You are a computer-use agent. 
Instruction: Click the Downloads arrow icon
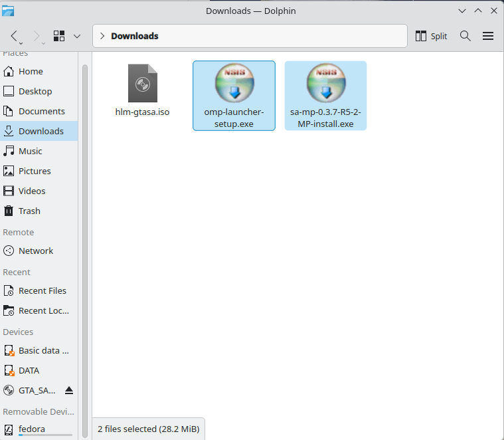coord(9,131)
